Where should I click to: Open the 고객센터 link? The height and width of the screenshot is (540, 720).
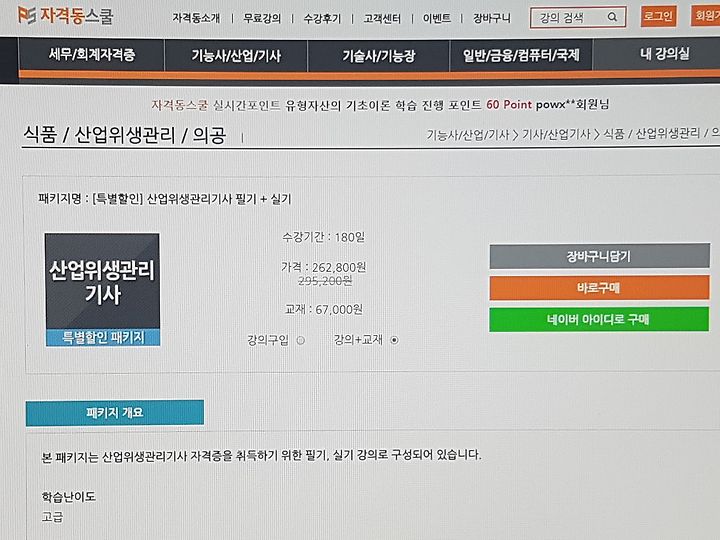click(382, 18)
